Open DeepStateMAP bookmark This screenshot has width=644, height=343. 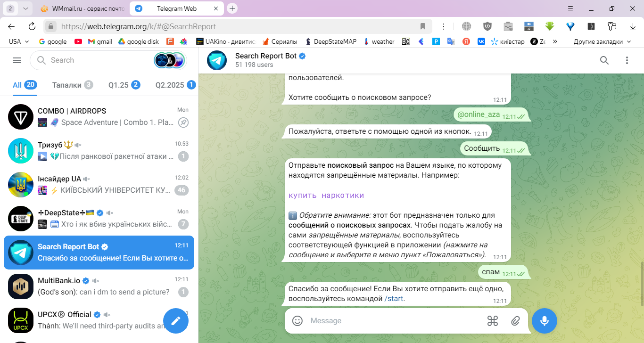pos(330,41)
